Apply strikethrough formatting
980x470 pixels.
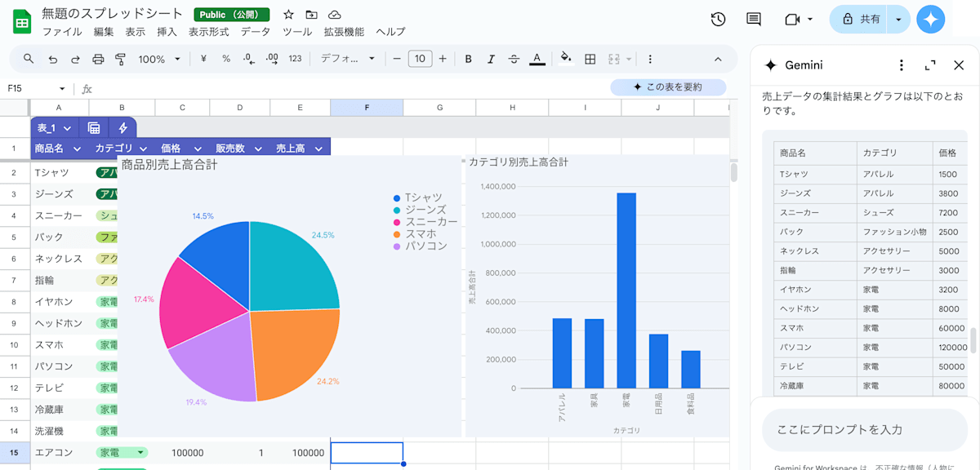click(x=514, y=59)
